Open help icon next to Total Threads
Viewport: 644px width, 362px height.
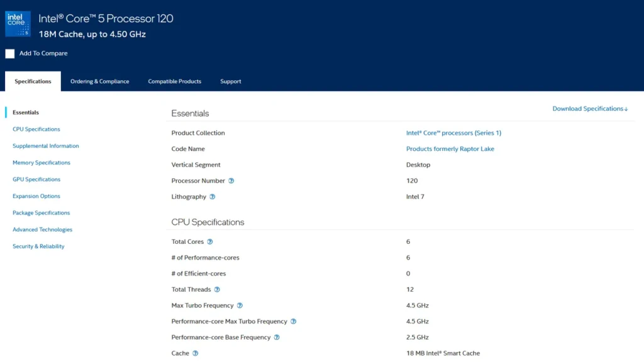pos(217,290)
